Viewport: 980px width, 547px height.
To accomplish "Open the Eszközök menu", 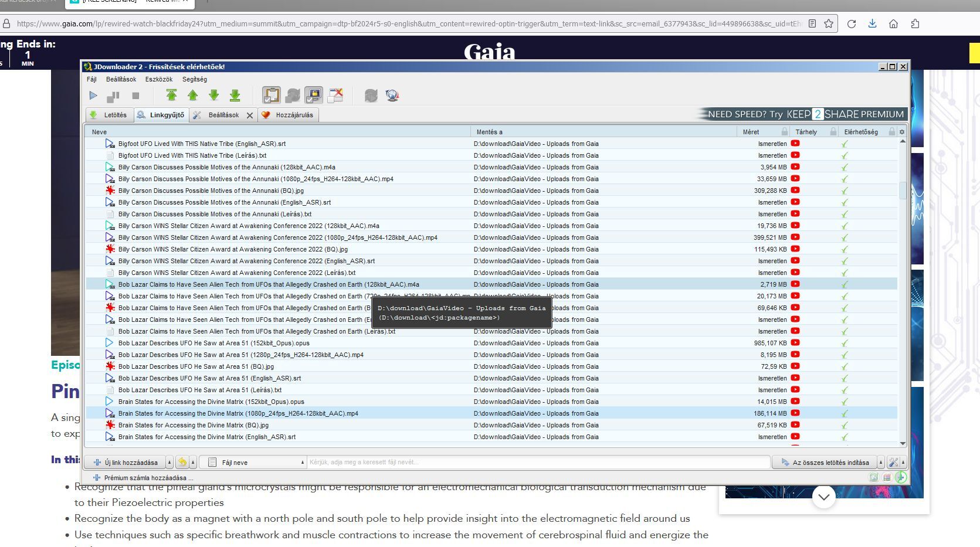I will [159, 79].
